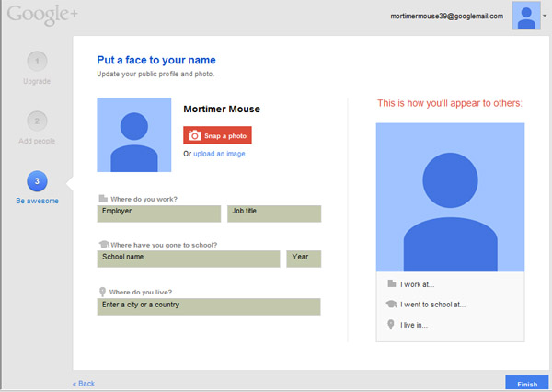552x392 pixels.
Task: Click the location pin icon by Where do you live?
Action: (x=102, y=292)
